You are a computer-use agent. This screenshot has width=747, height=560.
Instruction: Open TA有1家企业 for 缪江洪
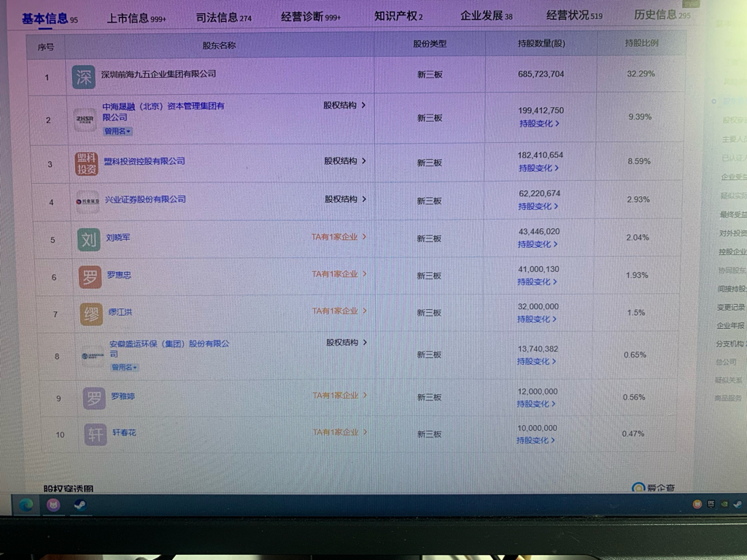pyautogui.click(x=339, y=311)
